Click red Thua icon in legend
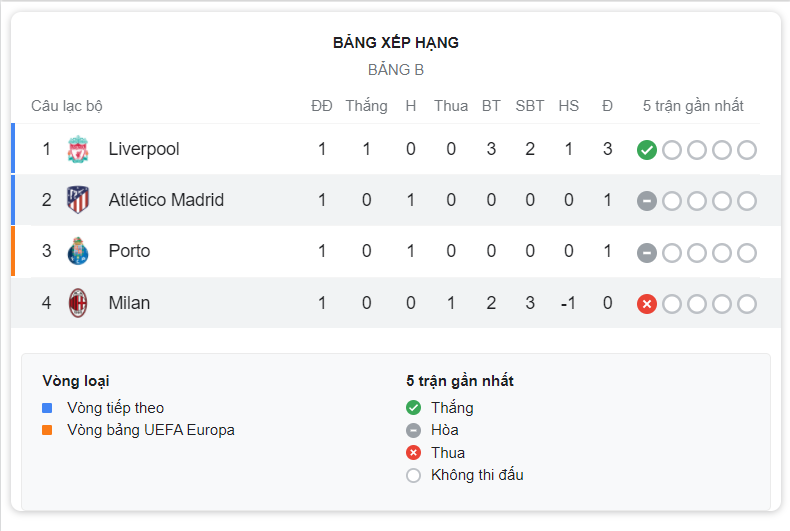This screenshot has width=790, height=531. 413,453
